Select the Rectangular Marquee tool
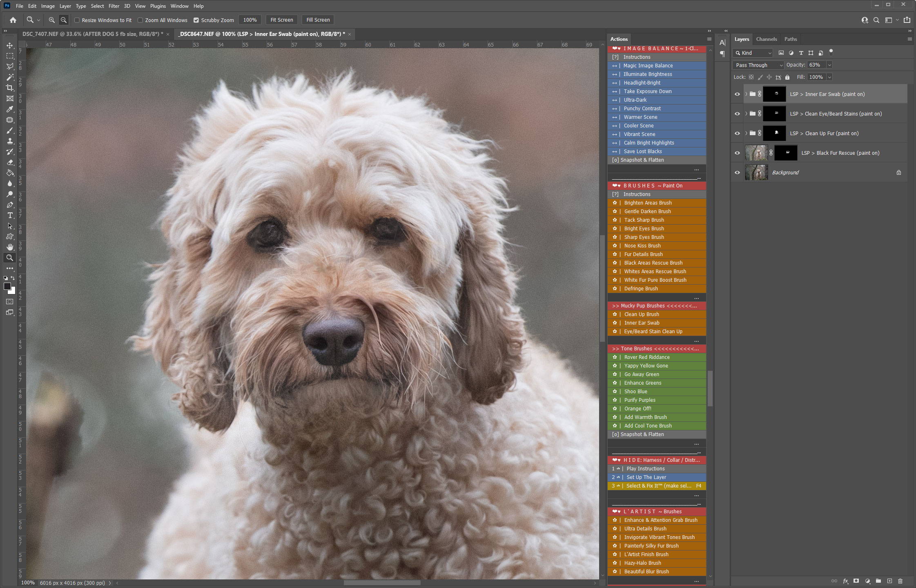Viewport: 916px width, 588px height. coord(10,56)
